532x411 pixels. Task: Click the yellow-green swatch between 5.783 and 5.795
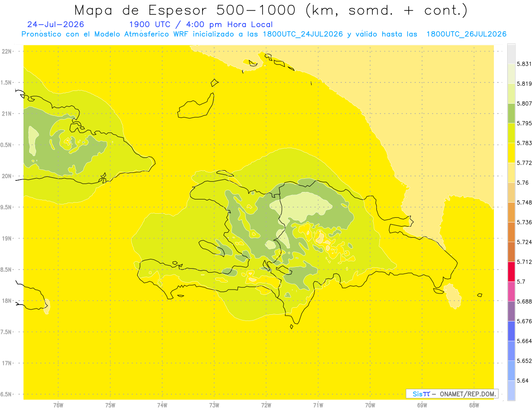pos(511,133)
